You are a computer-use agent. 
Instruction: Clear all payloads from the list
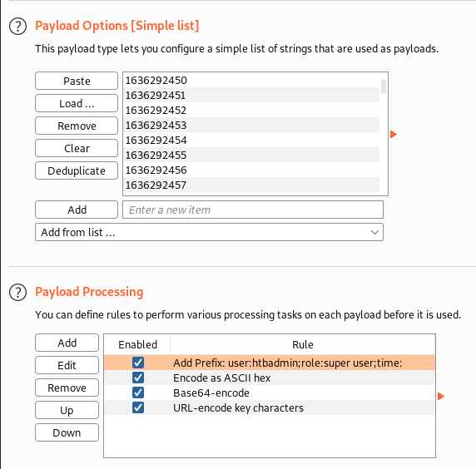[77, 148]
